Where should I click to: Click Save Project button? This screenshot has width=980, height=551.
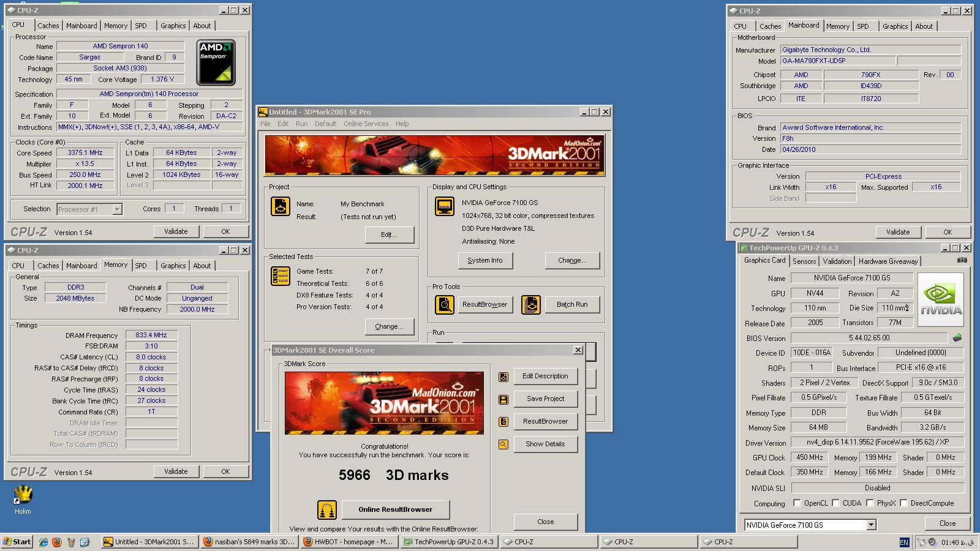(x=545, y=399)
